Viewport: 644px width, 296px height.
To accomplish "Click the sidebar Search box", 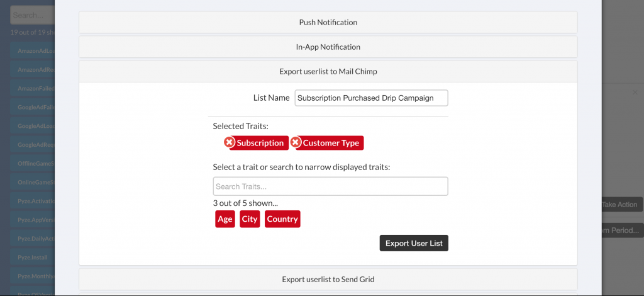I will (x=31, y=14).
